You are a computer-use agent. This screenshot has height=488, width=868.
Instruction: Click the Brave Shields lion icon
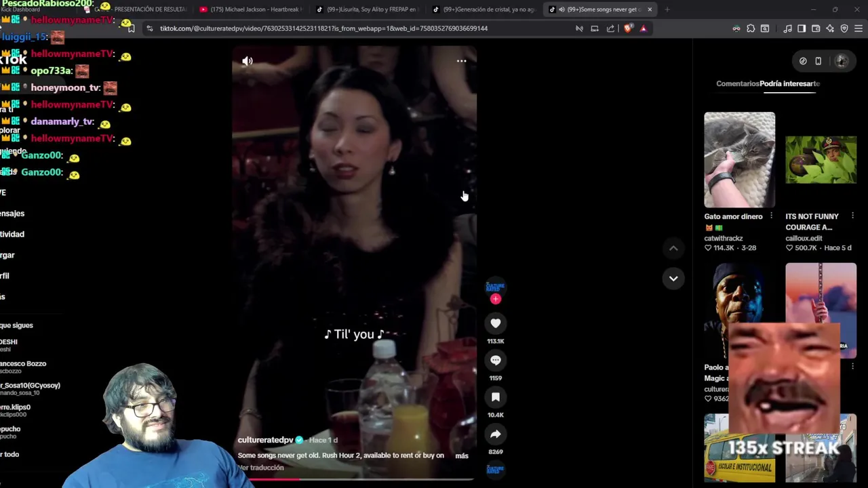628,28
